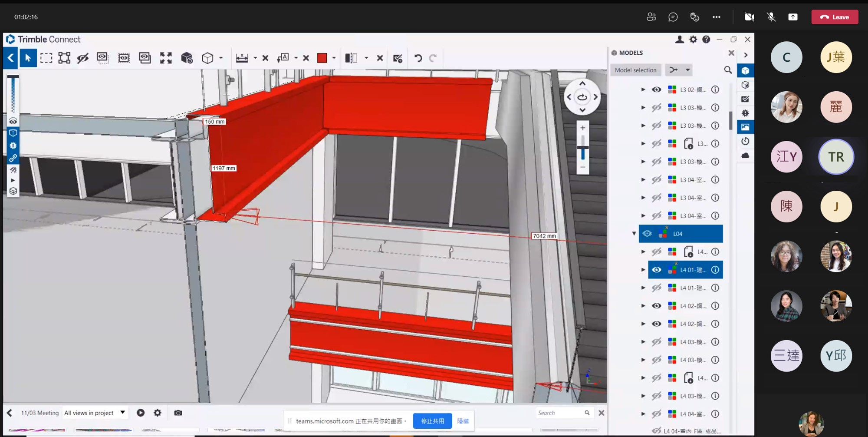This screenshot has width=868, height=437.
Task: Open the color swatch dropdown arrow
Action: coord(334,58)
